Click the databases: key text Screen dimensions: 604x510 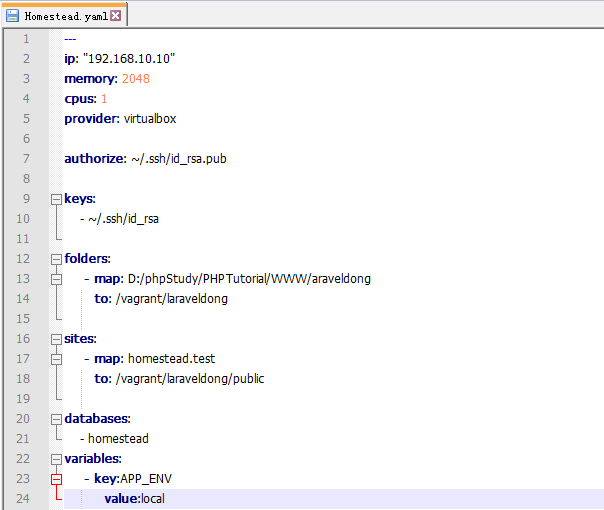pyautogui.click(x=97, y=419)
